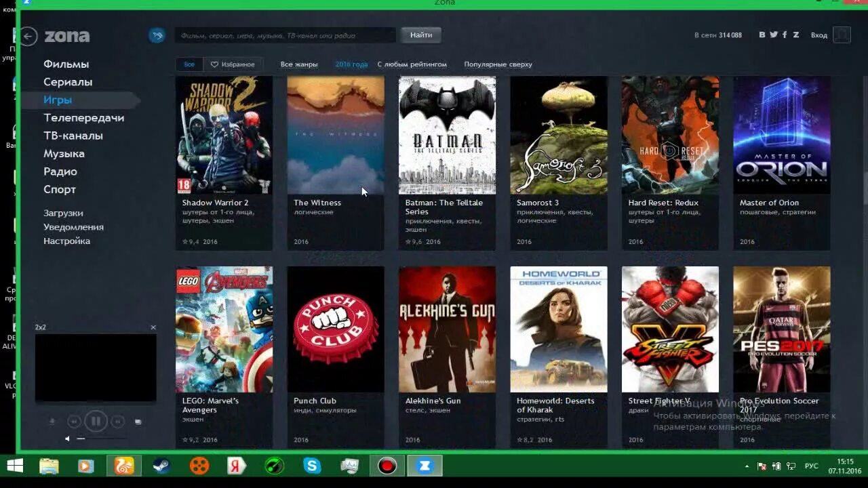Click the title text "Punch Club"
Screen dimensions: 868x488
[x=315, y=401]
